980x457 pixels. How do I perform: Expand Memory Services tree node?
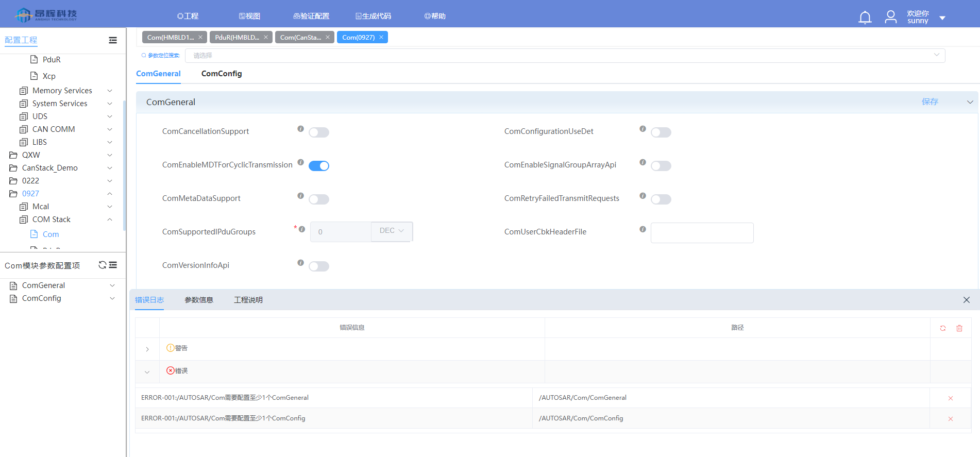(x=110, y=91)
